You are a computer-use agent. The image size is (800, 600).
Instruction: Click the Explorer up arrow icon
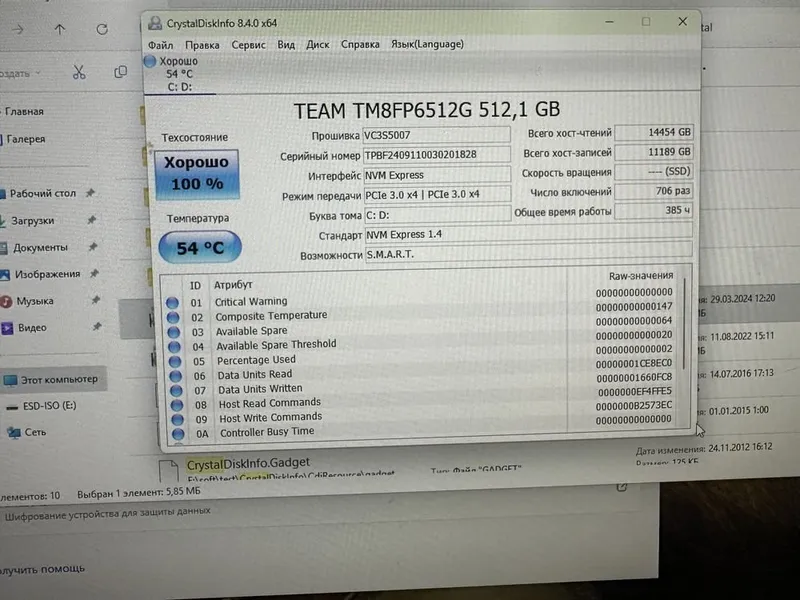coord(60,30)
